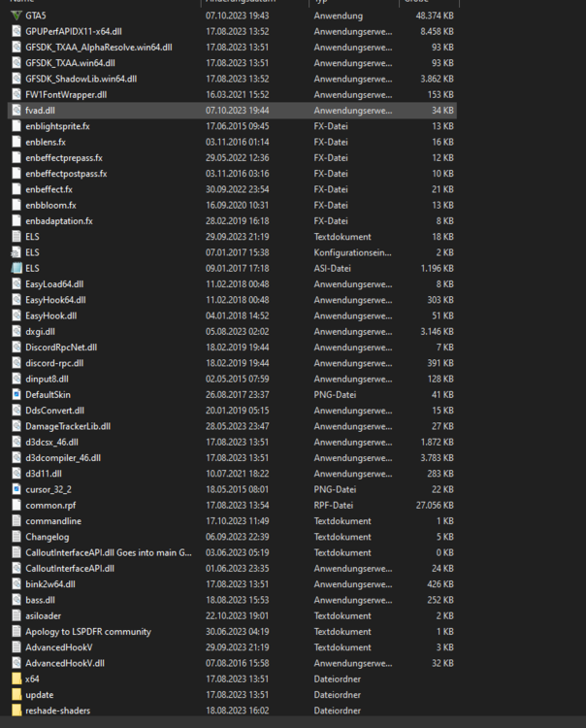Click the file icon of GPUPerfAPIDX11-x64.dll
Viewport: 586px width, 728px height.
click(16, 32)
